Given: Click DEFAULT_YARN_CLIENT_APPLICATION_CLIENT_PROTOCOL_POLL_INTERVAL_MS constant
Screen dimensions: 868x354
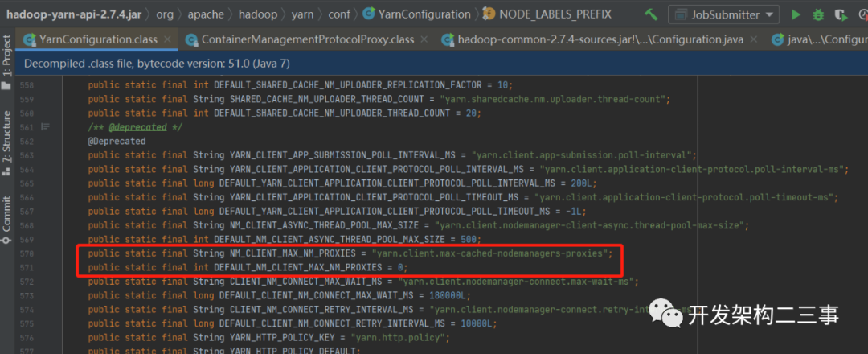Looking at the screenshot, I should pyautogui.click(x=385, y=183).
